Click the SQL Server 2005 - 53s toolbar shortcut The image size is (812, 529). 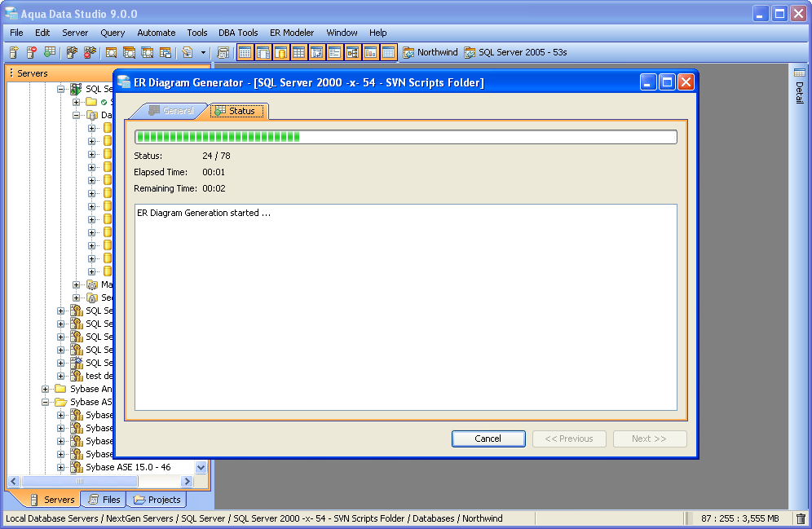pos(516,52)
